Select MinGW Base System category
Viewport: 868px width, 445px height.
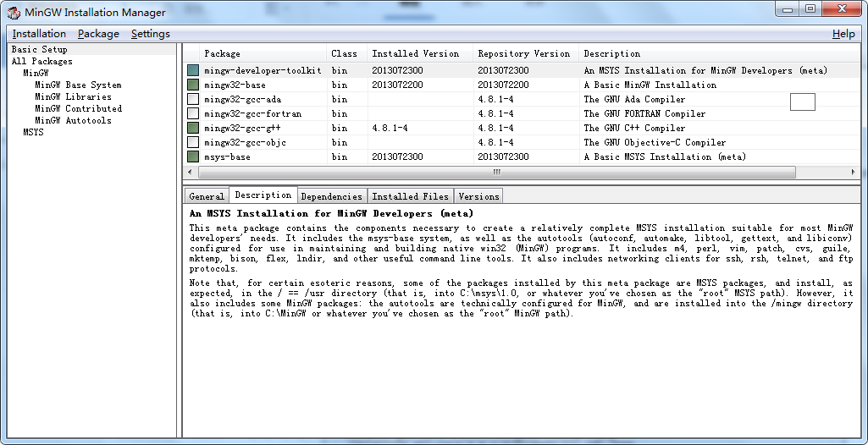click(78, 85)
